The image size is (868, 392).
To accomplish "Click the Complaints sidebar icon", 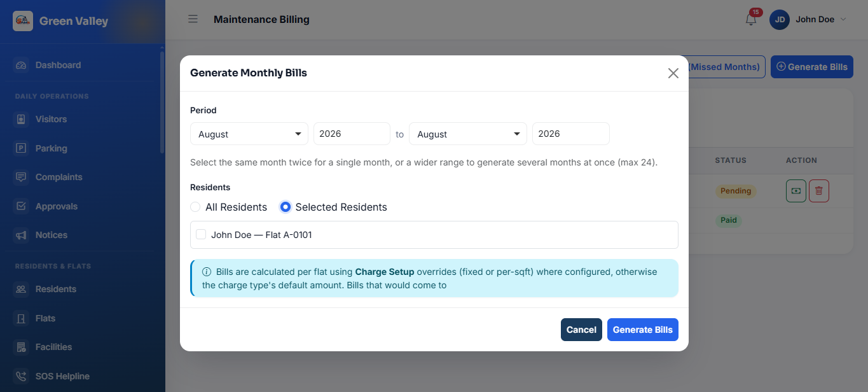I will (x=22, y=177).
